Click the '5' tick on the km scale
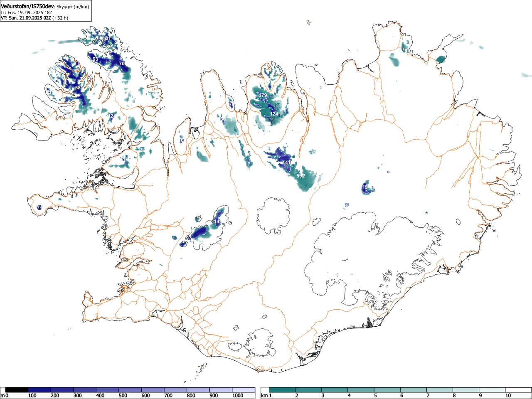Image resolution: width=532 pixels, height=399 pixels. click(375, 396)
